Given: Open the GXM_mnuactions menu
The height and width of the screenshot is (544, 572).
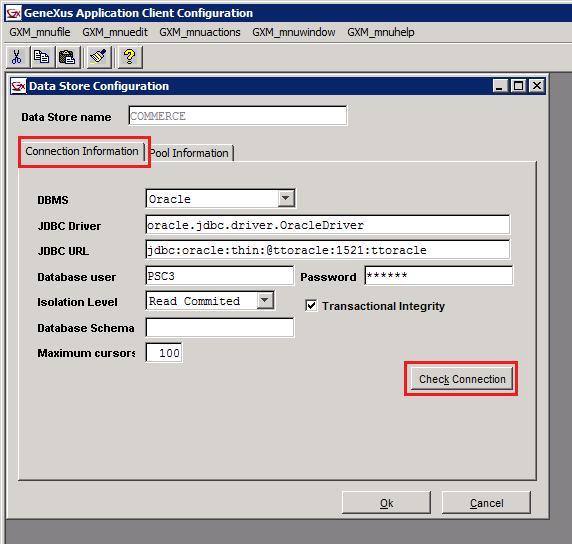Looking at the screenshot, I should 200,32.
